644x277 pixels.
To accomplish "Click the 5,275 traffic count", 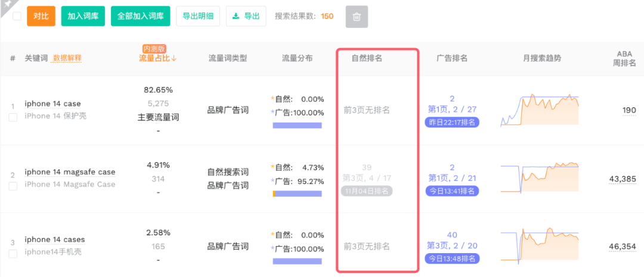I will [x=158, y=104].
